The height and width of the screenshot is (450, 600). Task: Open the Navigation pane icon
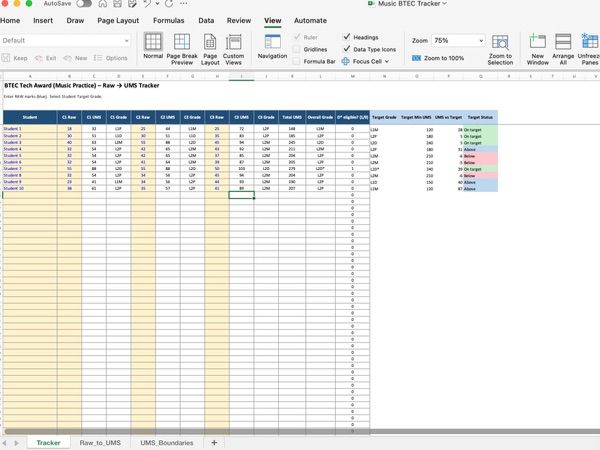(272, 41)
